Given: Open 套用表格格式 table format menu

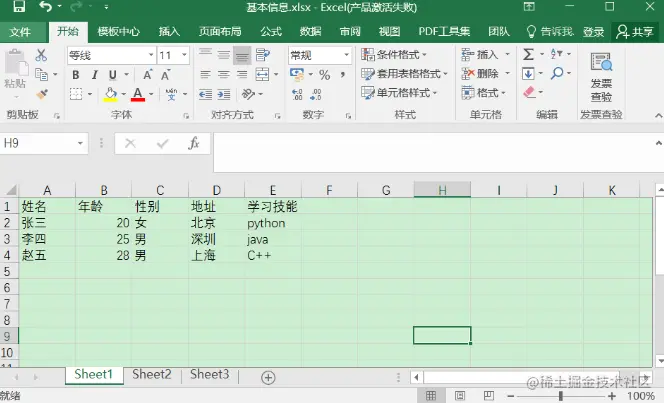Looking at the screenshot, I should [x=404, y=74].
